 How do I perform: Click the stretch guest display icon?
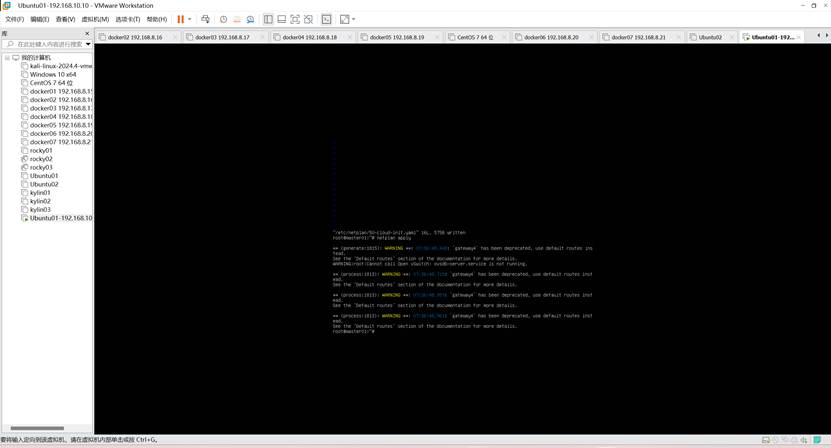click(x=344, y=19)
